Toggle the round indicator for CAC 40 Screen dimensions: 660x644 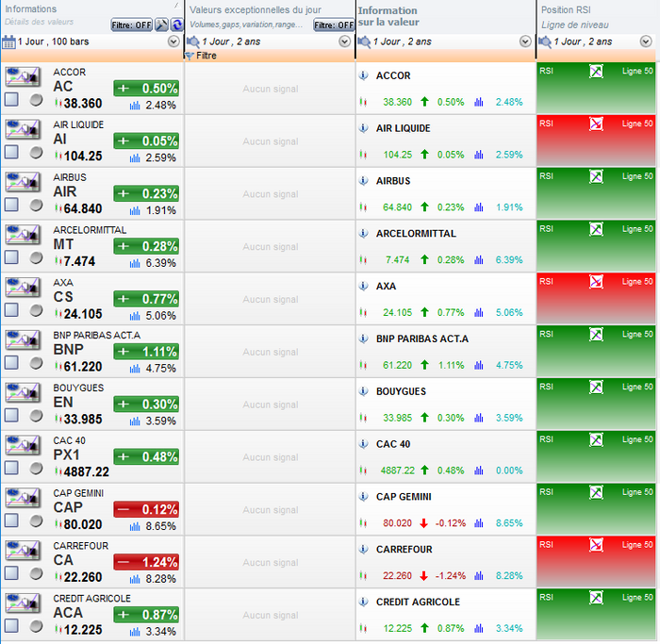point(36,468)
